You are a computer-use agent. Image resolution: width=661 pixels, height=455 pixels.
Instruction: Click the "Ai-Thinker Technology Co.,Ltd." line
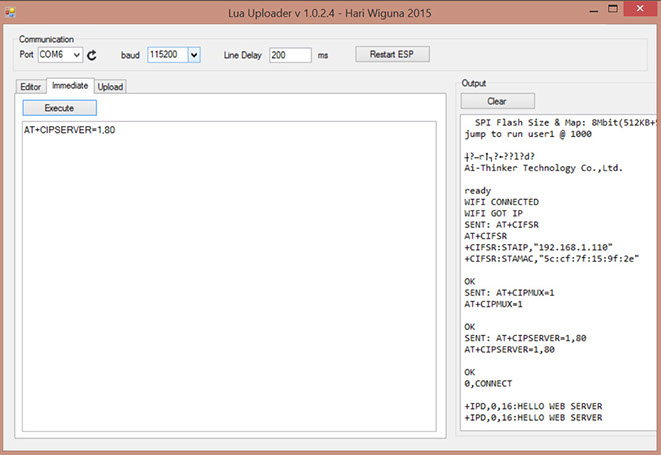click(x=543, y=168)
